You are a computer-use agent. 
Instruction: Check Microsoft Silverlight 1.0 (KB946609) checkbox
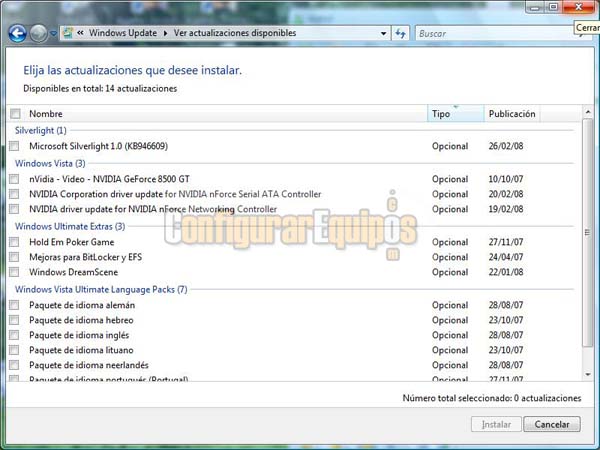coord(14,146)
